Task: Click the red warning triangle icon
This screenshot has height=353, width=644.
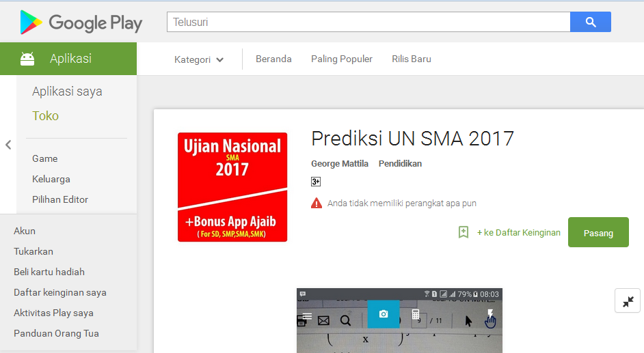Action: click(317, 203)
